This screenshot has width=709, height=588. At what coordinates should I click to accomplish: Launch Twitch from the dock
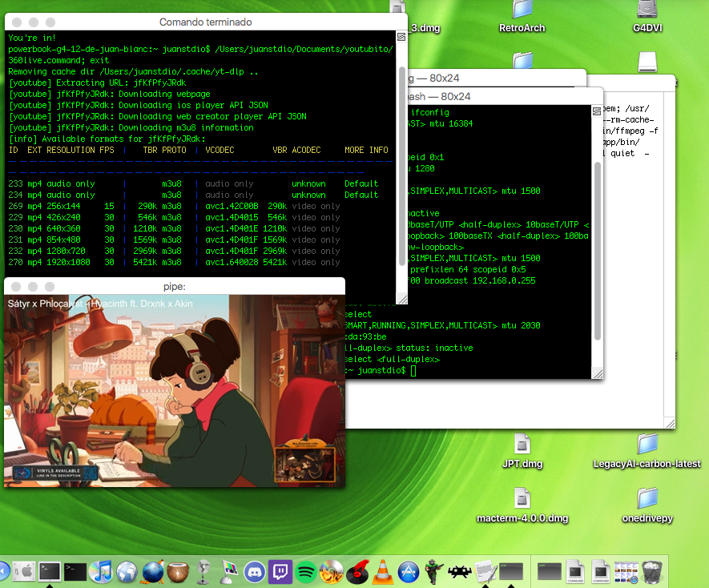280,571
